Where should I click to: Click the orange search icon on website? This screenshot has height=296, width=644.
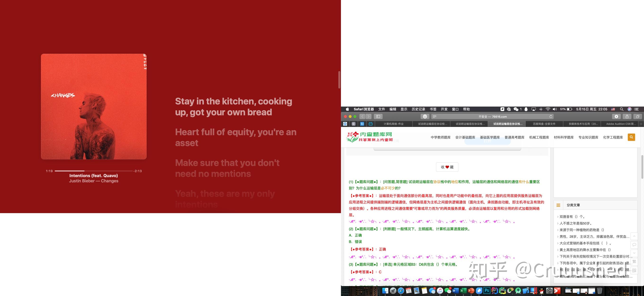click(x=631, y=137)
